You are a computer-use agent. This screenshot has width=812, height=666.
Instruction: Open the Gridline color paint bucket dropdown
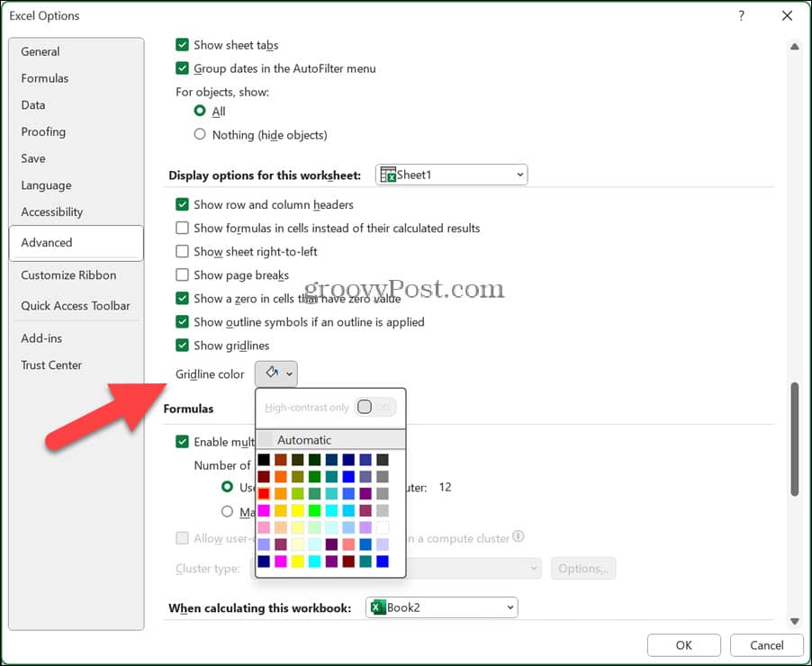click(276, 373)
